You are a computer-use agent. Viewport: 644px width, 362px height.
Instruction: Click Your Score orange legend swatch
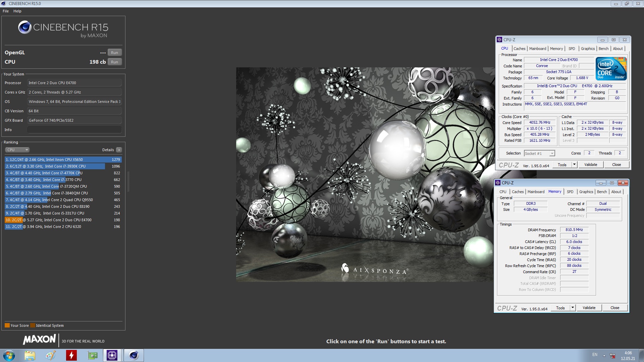(x=7, y=325)
